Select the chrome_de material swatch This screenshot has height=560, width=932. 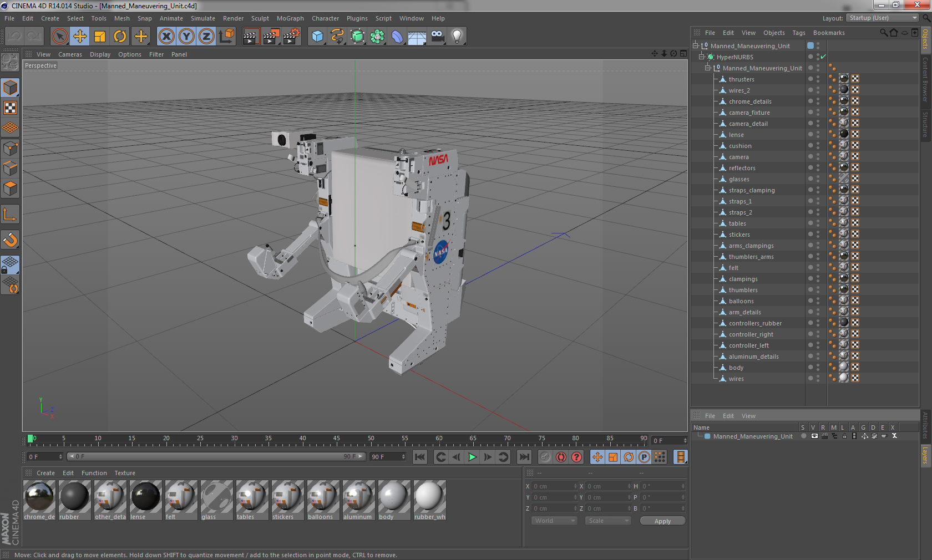39,500
